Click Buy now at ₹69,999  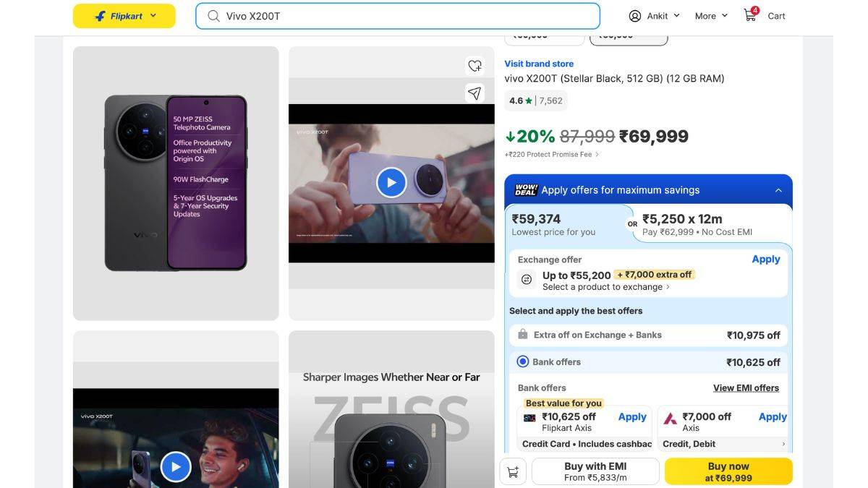[728, 471]
